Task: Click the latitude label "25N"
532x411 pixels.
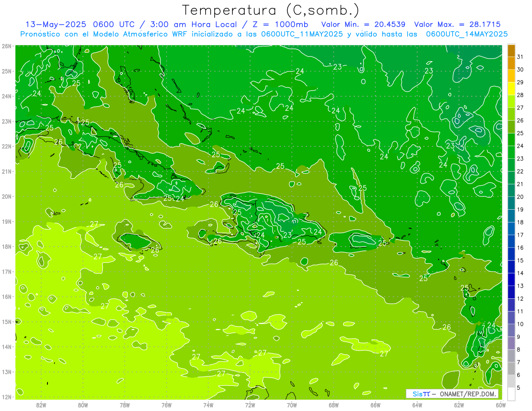Action: (7, 71)
